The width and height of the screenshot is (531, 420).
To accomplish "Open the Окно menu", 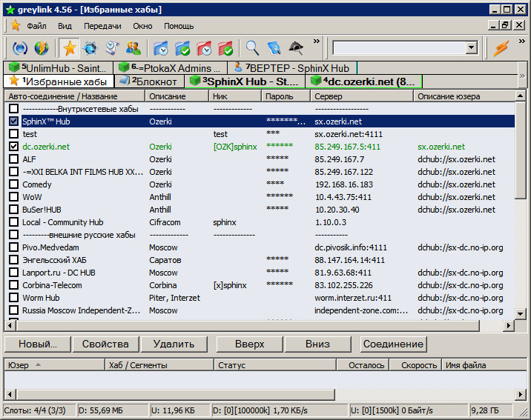I will coord(142,26).
